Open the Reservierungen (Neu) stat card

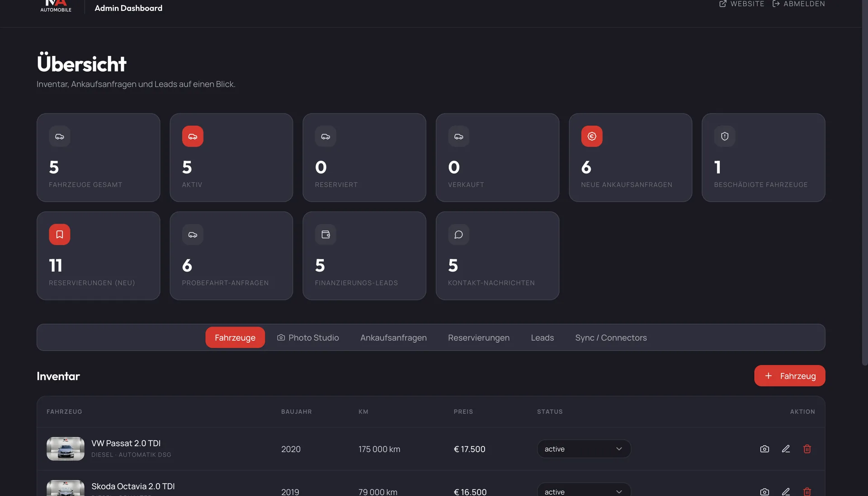click(x=98, y=256)
